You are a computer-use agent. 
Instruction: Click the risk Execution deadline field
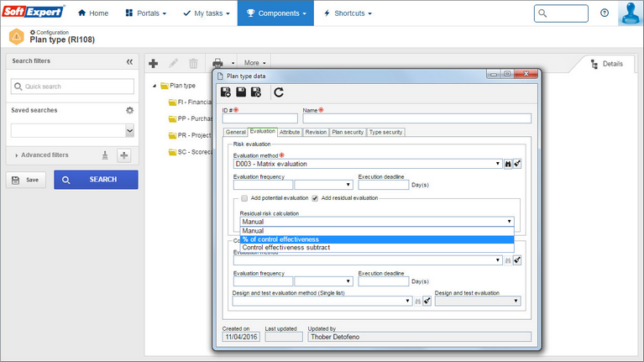[383, 185]
